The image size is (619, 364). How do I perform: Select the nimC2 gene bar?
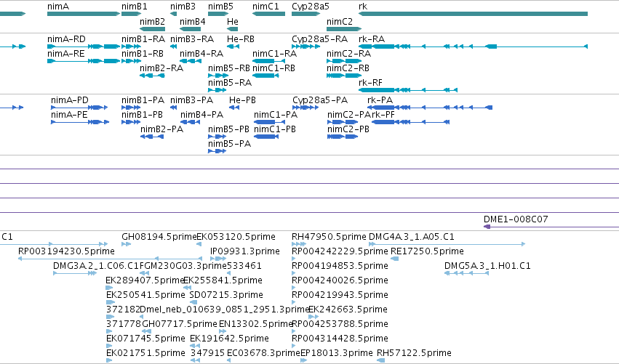(344, 29)
